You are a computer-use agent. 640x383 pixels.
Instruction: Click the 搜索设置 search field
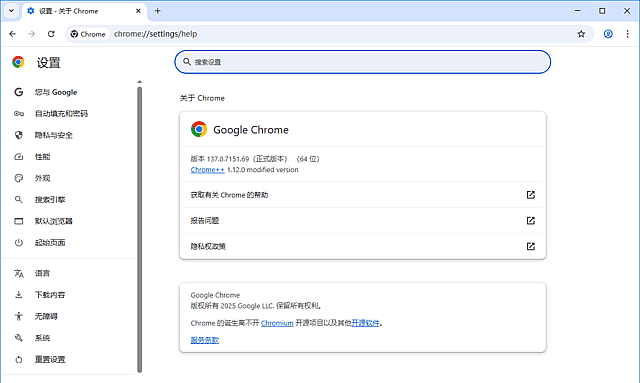click(x=362, y=62)
